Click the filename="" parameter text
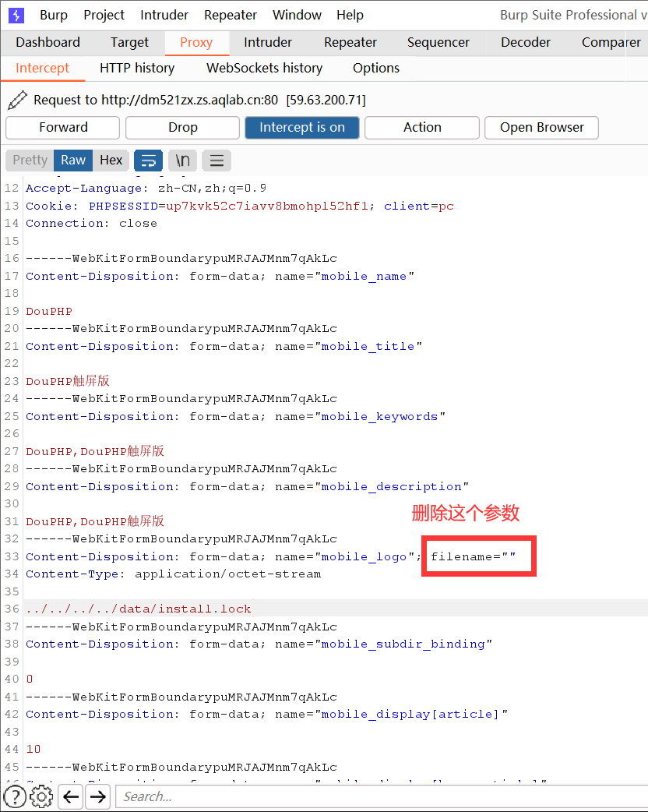This screenshot has width=648, height=812. 474,556
